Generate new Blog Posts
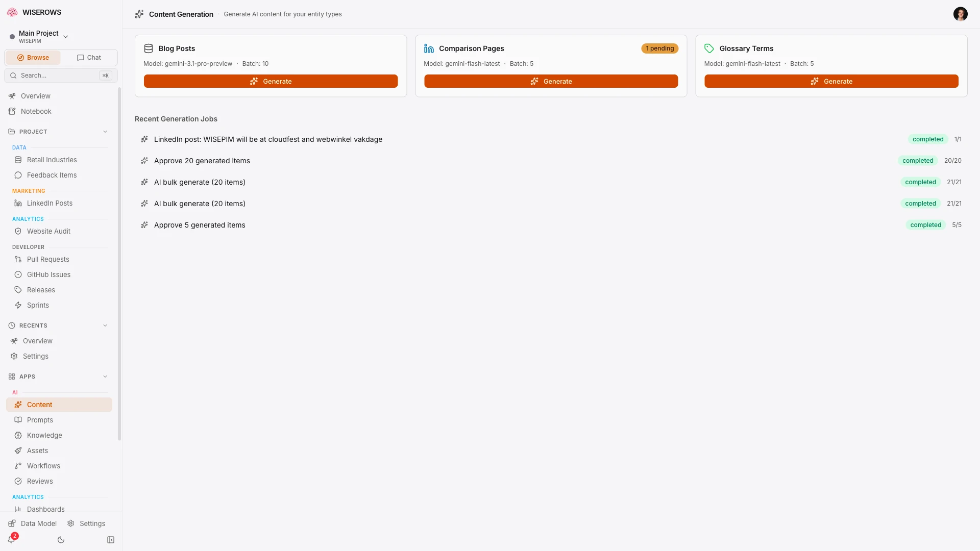 [271, 81]
